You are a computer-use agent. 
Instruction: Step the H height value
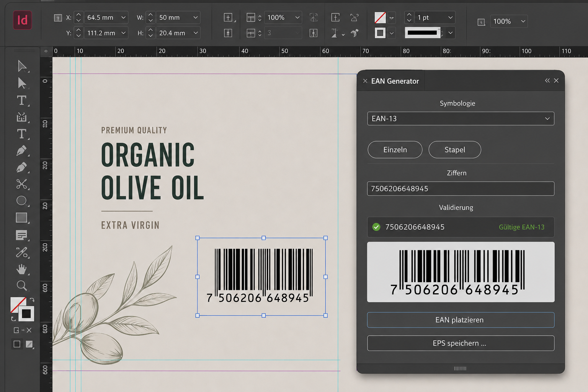coord(150,33)
